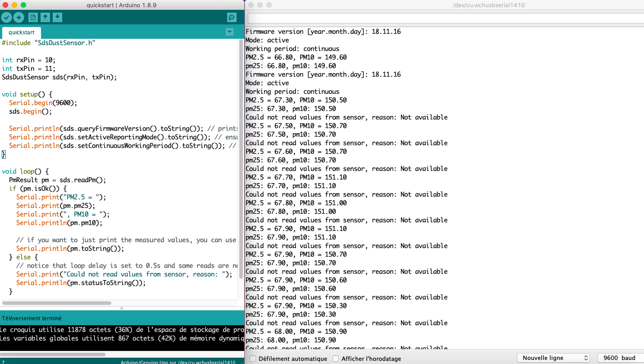
Task: Click the 'int txPin = 11;' line
Action: click(29, 69)
